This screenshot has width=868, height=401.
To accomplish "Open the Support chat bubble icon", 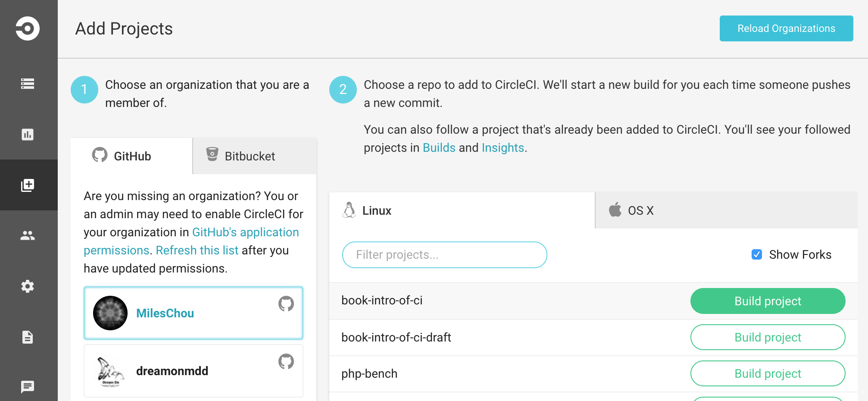I will 28,387.
